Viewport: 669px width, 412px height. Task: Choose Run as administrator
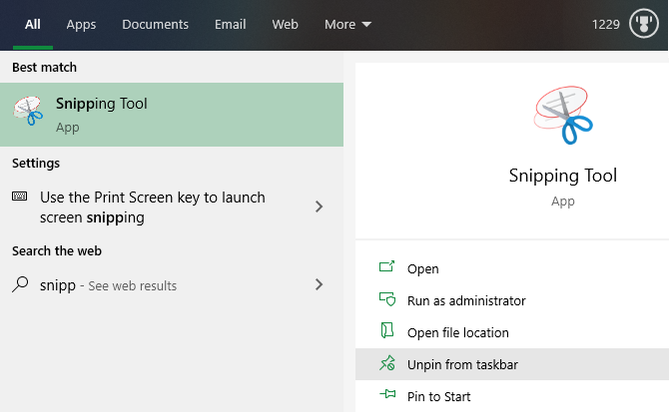click(466, 300)
